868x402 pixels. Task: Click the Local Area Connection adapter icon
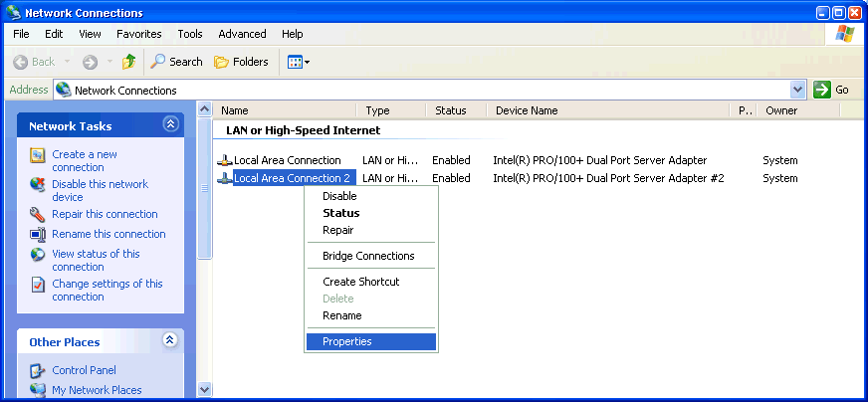tap(224, 160)
